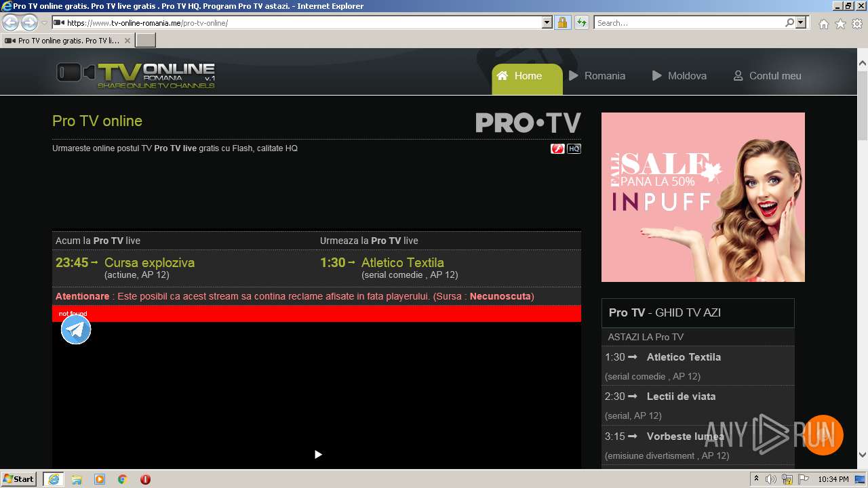Click the Cursa exploziva program title

tap(149, 262)
